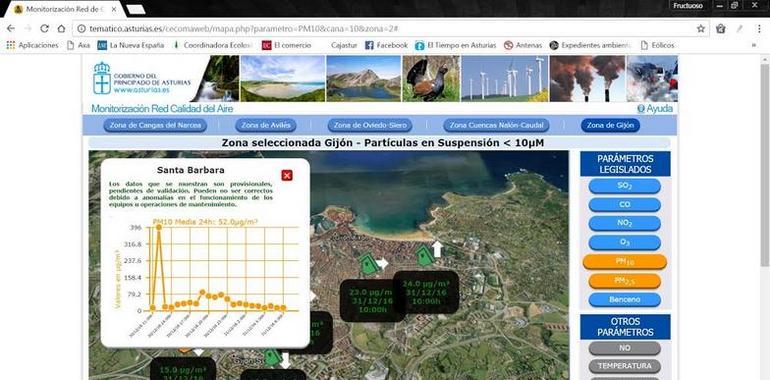Open the Ayuda help link
The width and height of the screenshot is (770, 380).
pyautogui.click(x=655, y=109)
